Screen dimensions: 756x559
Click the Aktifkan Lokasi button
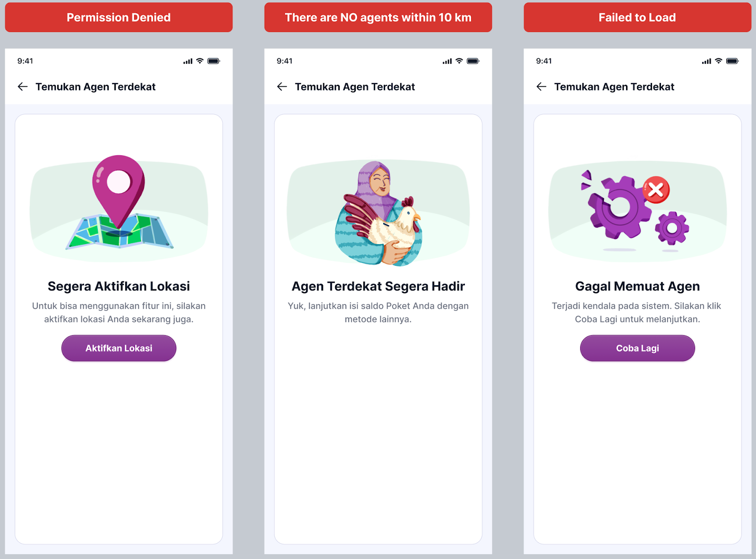[x=119, y=348]
